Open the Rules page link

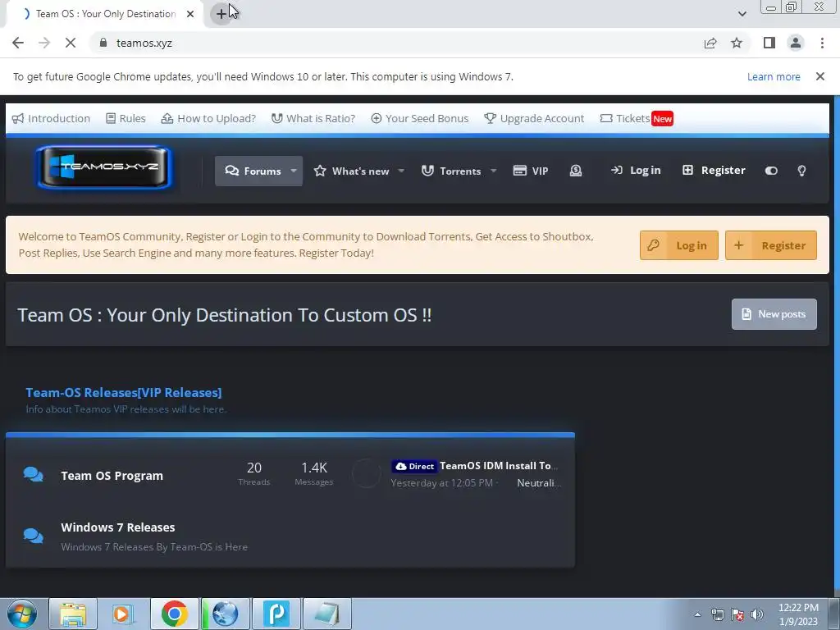point(126,118)
